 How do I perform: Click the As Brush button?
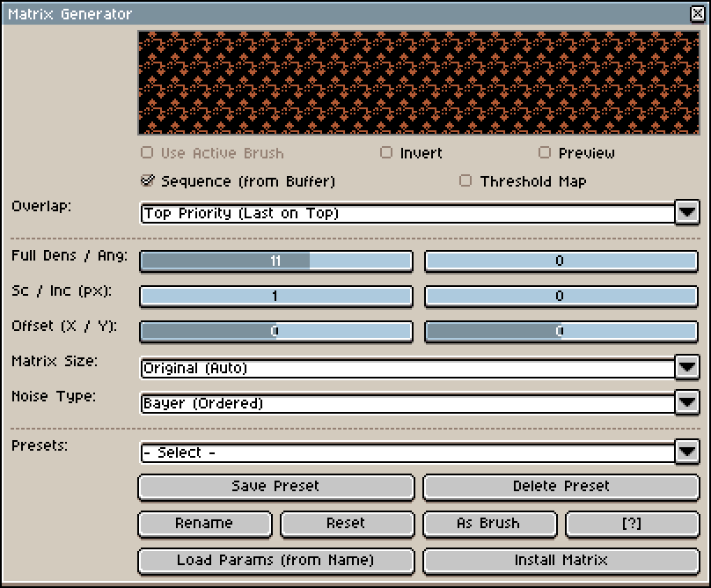click(490, 524)
